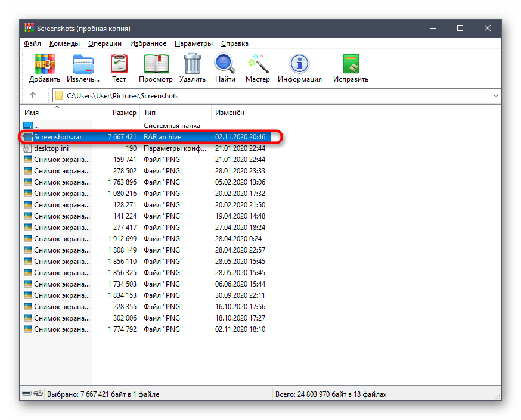Viewport: 521px width, 420px height.
Task: Open the Избранное menu
Action: coord(148,43)
